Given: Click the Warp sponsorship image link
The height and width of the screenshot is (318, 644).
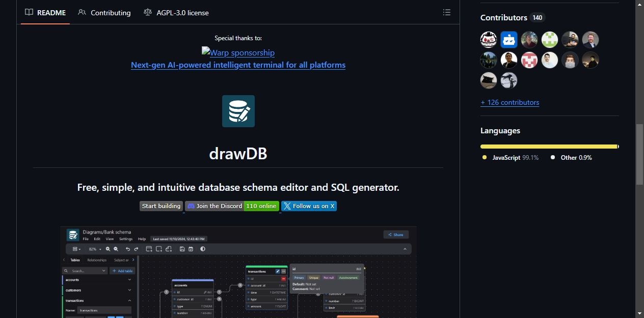Looking at the screenshot, I should tap(238, 52).
